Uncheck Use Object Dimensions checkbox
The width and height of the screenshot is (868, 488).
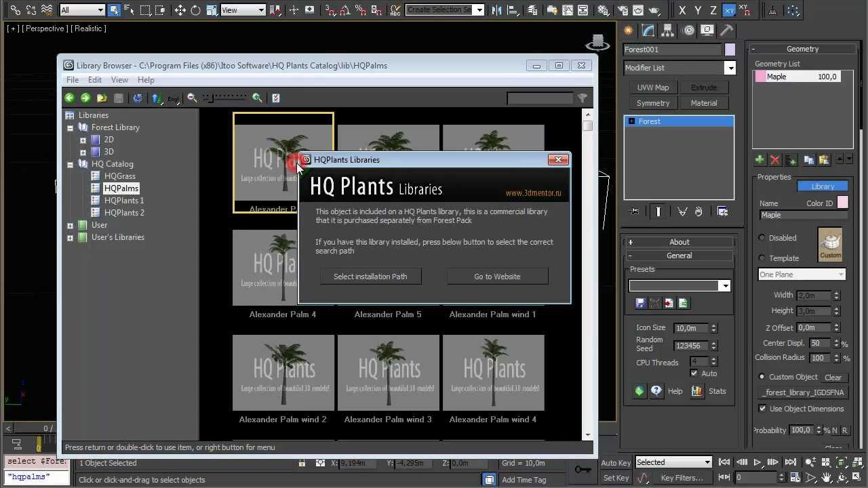click(762, 409)
